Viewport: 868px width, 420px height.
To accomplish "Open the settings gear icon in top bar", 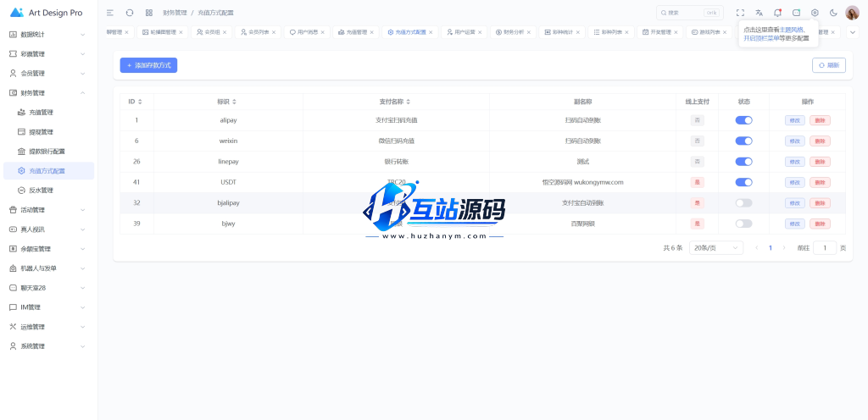I will pyautogui.click(x=815, y=13).
